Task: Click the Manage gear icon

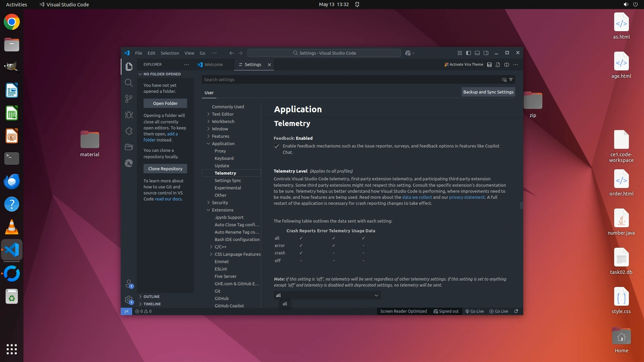Action: click(129, 299)
